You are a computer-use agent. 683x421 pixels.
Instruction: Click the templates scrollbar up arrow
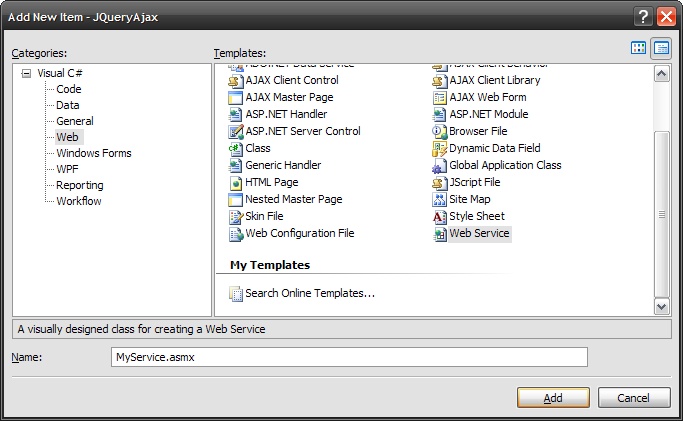click(x=662, y=74)
